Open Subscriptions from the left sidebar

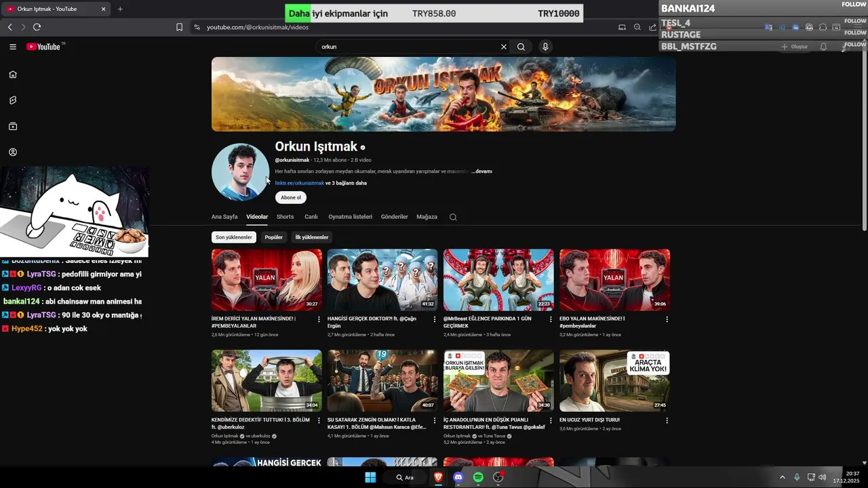[13, 126]
